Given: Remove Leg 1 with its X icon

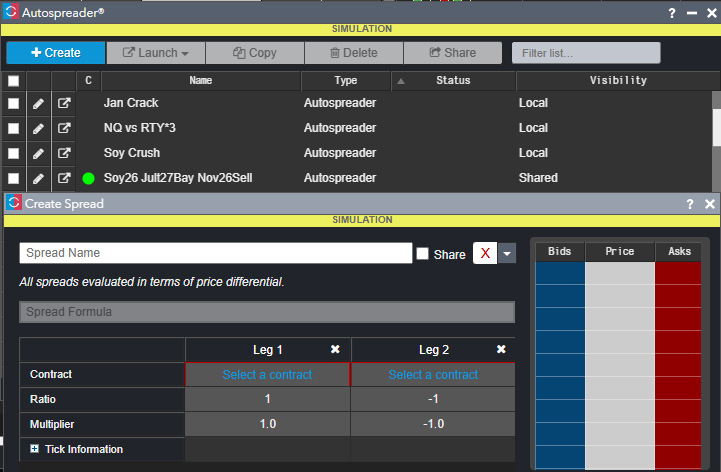Looking at the screenshot, I should [335, 349].
